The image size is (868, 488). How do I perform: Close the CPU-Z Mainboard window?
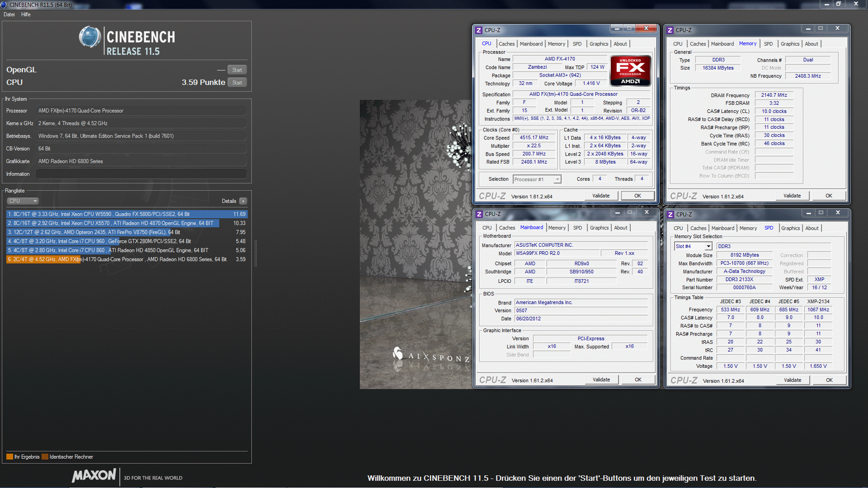(x=646, y=212)
